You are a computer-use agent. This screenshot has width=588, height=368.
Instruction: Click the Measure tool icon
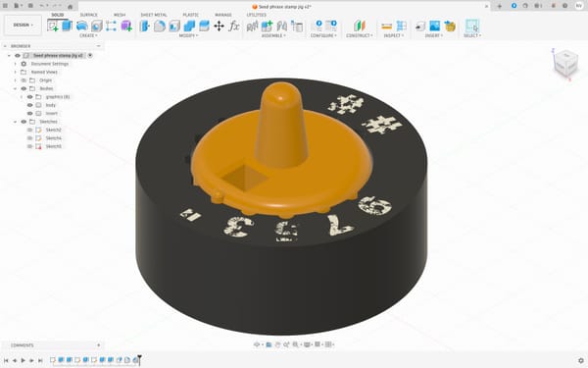(x=387, y=26)
